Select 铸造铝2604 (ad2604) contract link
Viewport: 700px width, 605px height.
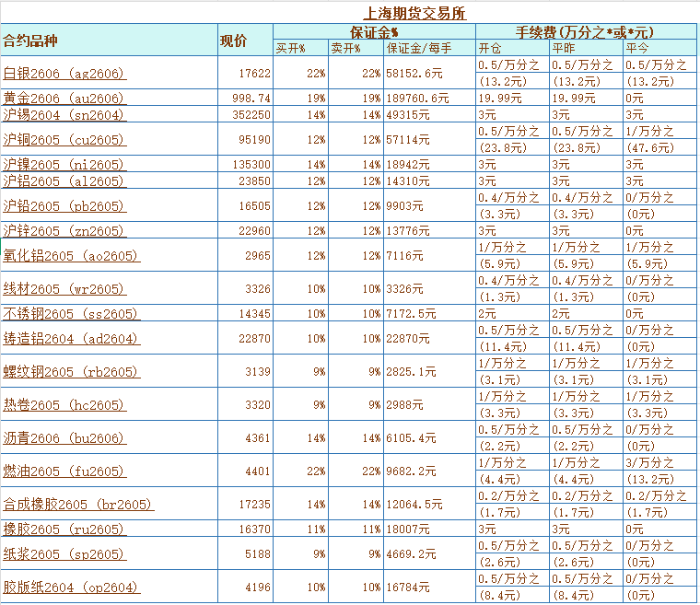pyautogui.click(x=72, y=338)
